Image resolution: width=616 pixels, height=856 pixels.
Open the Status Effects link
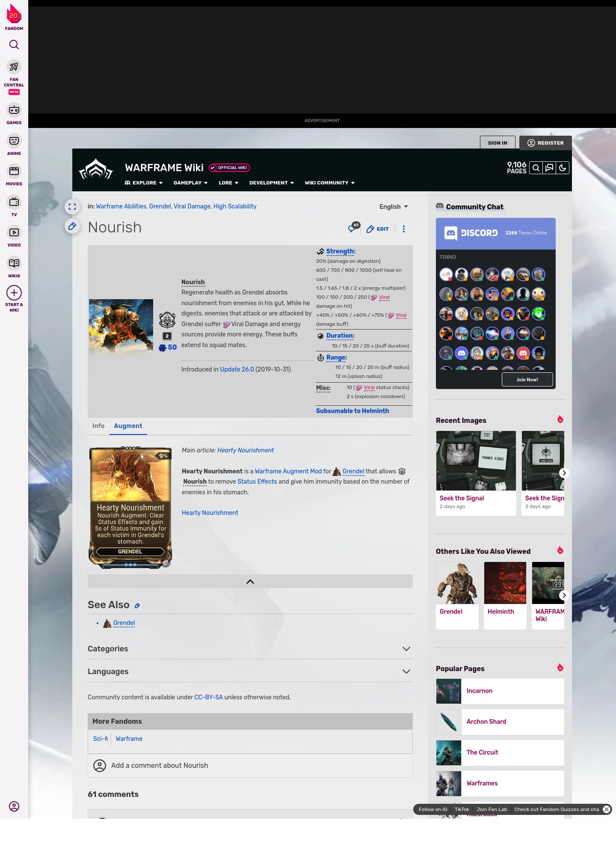(x=257, y=481)
